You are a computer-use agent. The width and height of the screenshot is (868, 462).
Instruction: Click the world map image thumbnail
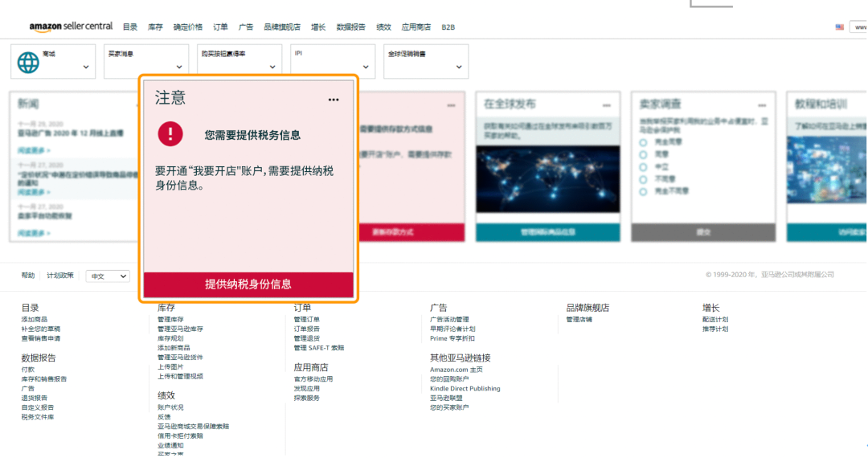click(x=547, y=178)
